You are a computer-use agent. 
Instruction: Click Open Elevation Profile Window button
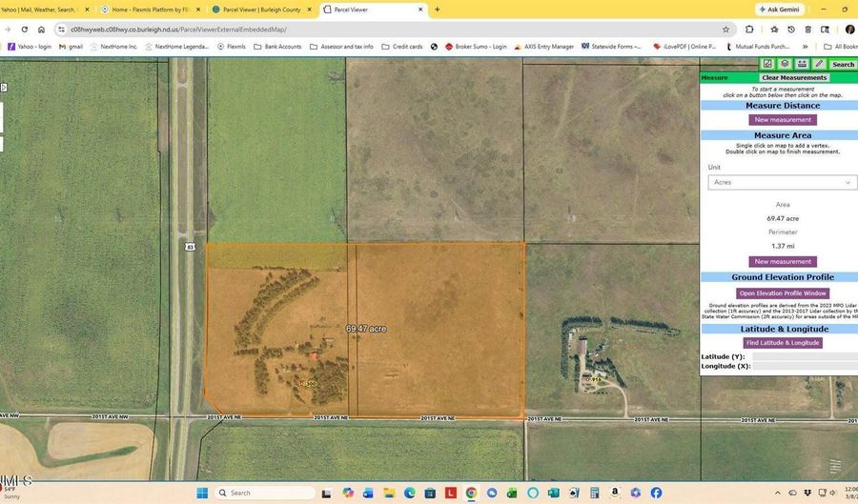pos(783,293)
